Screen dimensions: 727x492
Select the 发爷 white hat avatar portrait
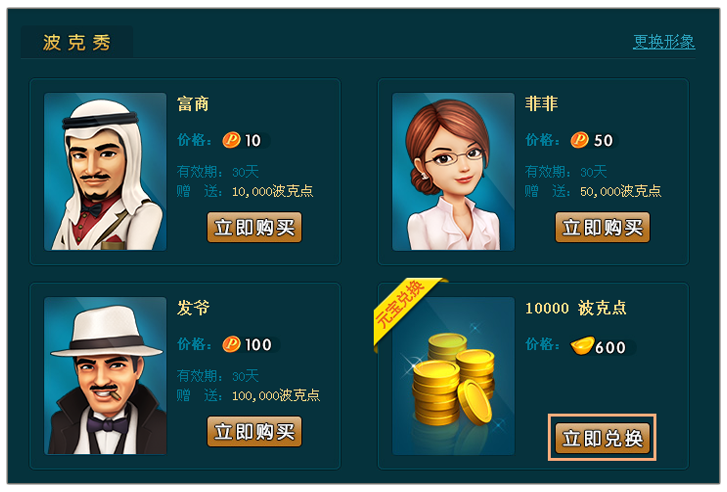(105, 376)
